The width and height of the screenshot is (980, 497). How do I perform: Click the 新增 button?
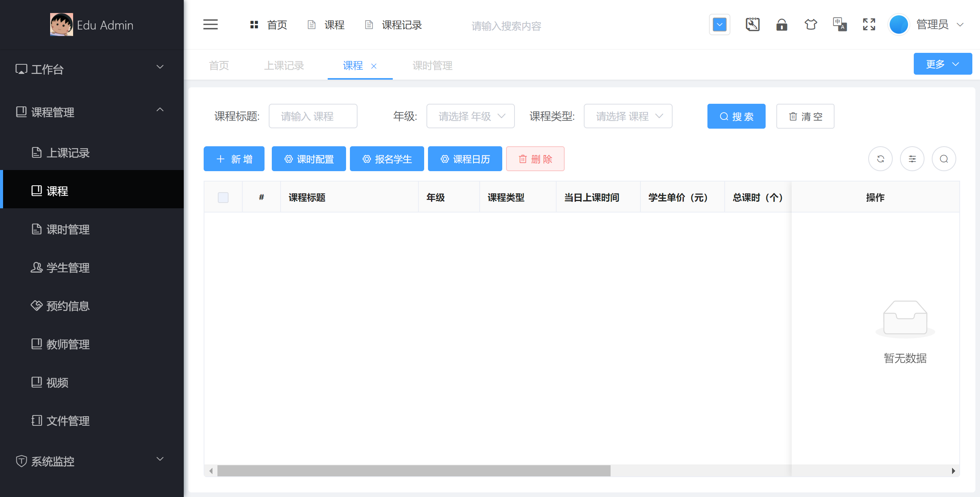click(234, 159)
